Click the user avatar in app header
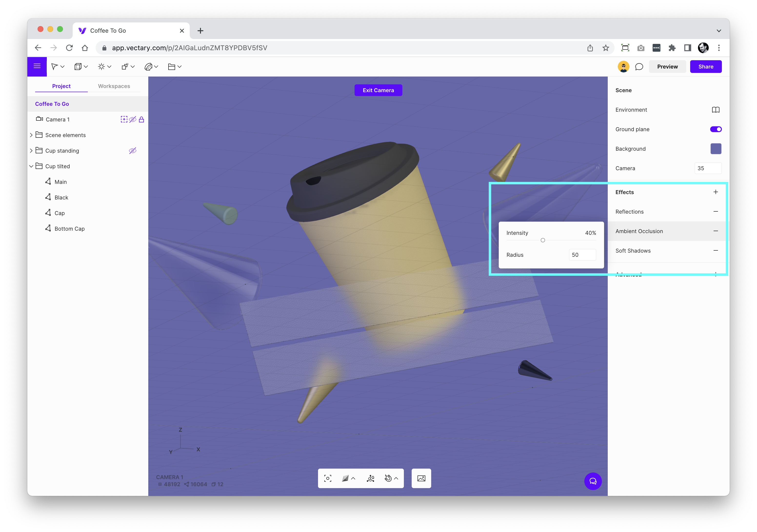Screen dimensions: 757x532 coord(623,67)
